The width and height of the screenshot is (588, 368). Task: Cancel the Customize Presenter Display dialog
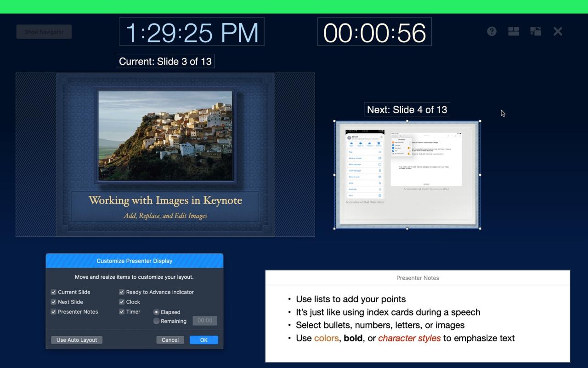(x=170, y=340)
